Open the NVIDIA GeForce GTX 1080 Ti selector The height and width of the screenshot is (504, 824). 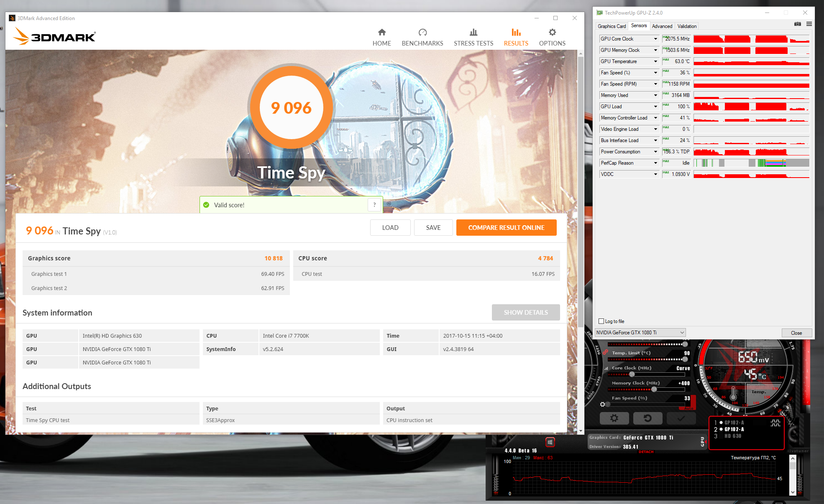[x=640, y=333]
